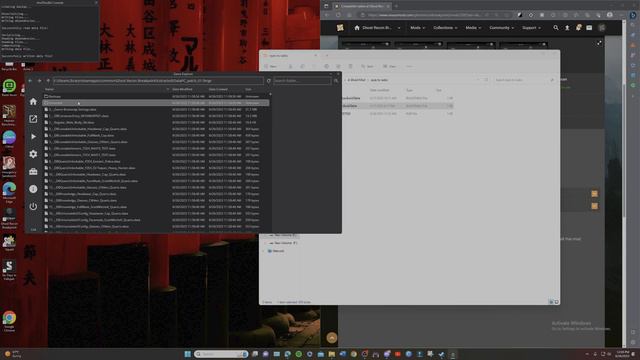Click the clock in the system tray
The image size is (640, 360).
click(622, 354)
